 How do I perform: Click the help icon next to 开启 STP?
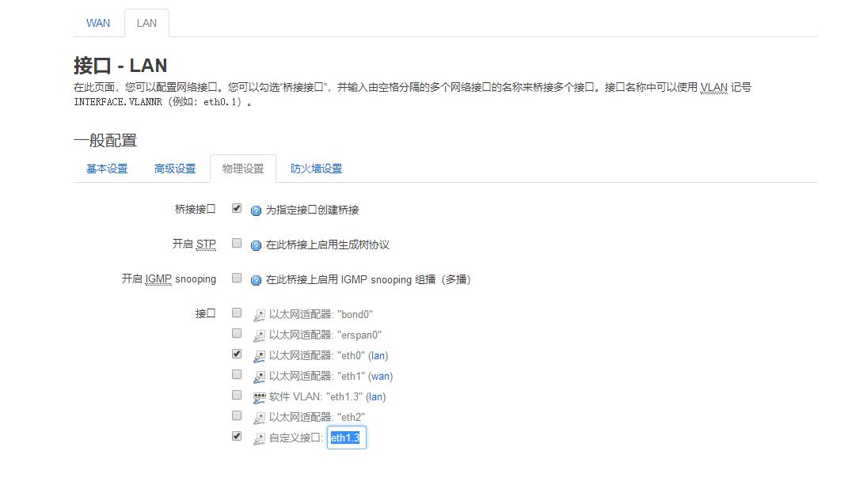(x=255, y=244)
